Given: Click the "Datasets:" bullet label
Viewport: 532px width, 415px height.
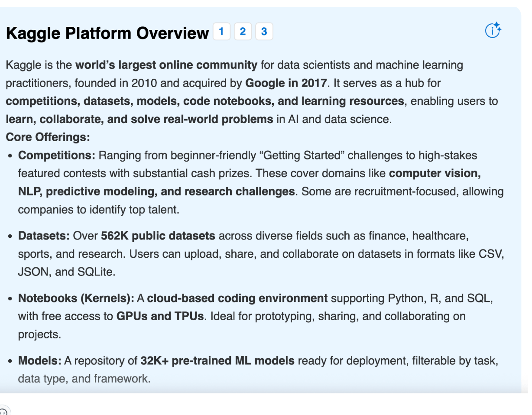Looking at the screenshot, I should click(44, 236).
